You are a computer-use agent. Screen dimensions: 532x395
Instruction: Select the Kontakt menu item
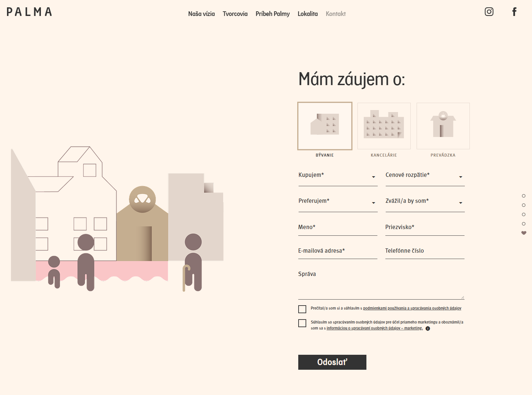click(x=336, y=14)
